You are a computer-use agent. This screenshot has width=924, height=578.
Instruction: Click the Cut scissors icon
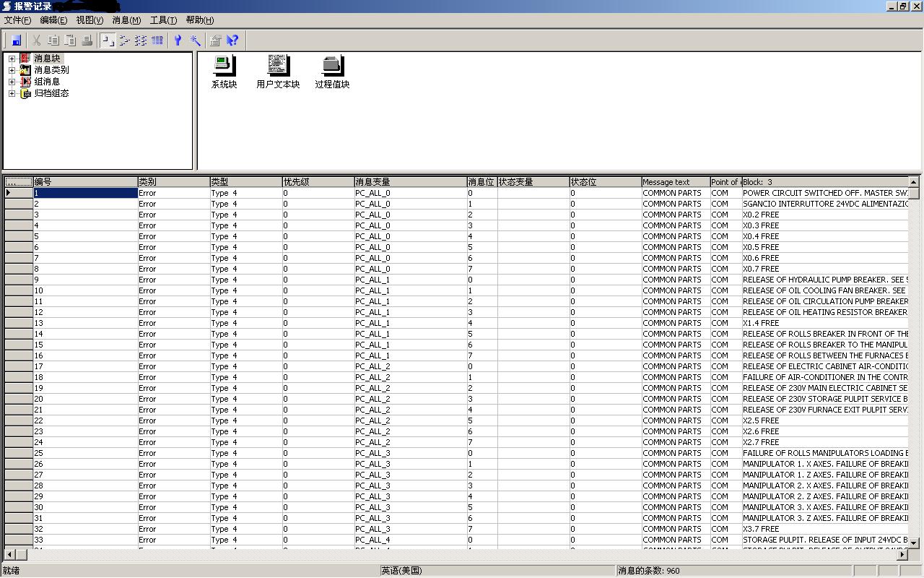[x=36, y=40]
